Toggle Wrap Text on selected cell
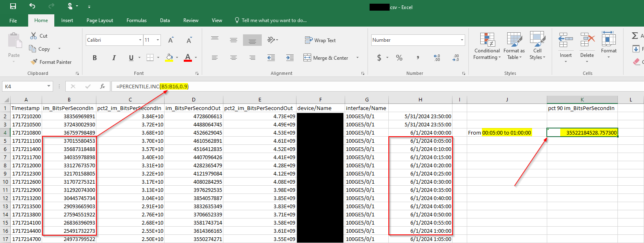Screen dimensions: 644x243 pyautogui.click(x=320, y=40)
